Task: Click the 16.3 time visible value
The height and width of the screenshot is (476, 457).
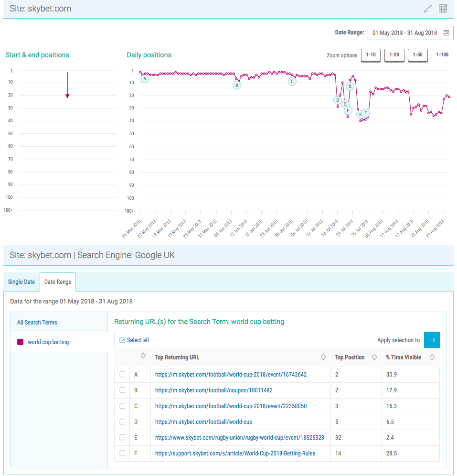Action: pos(391,406)
